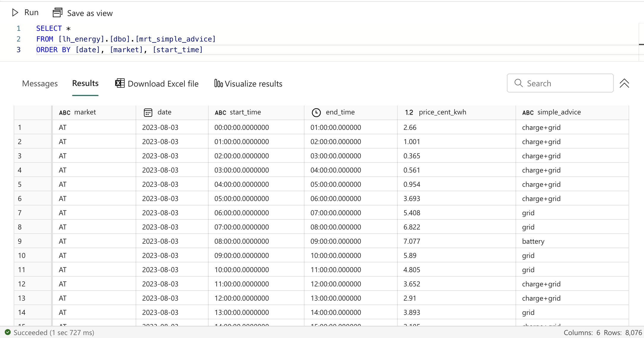Click the 1.2 numeric icon on price_cent_kwh column
The width and height of the screenshot is (644, 338).
[x=409, y=112]
